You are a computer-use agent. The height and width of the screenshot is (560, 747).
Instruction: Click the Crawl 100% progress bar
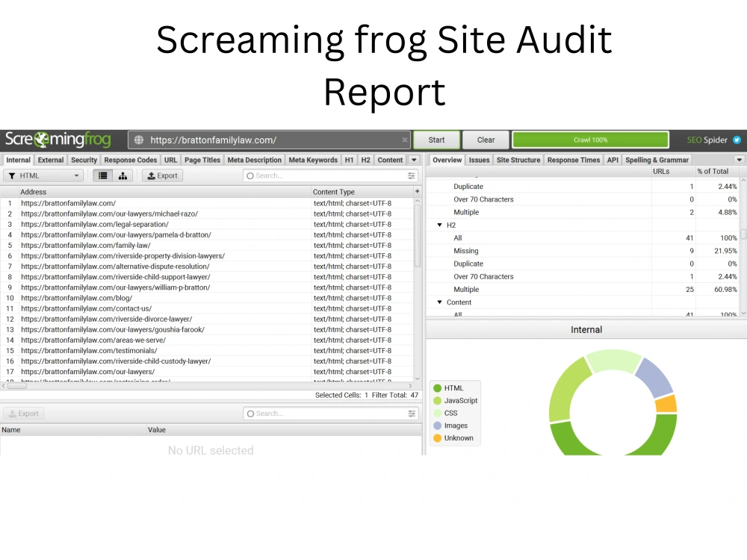(x=590, y=140)
